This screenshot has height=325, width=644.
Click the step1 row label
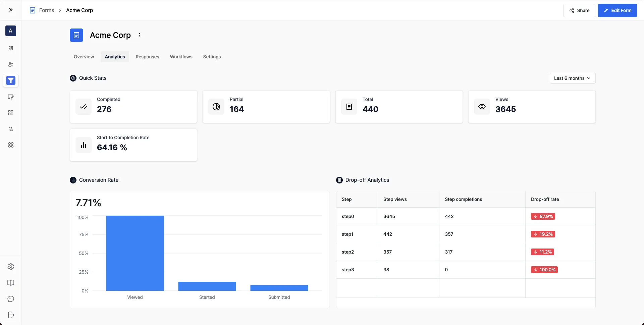point(347,234)
